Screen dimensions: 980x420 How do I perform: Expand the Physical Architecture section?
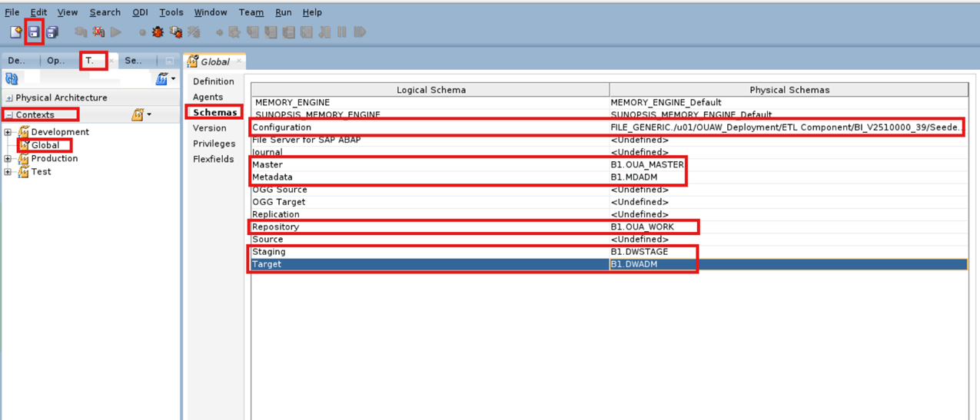click(x=9, y=98)
